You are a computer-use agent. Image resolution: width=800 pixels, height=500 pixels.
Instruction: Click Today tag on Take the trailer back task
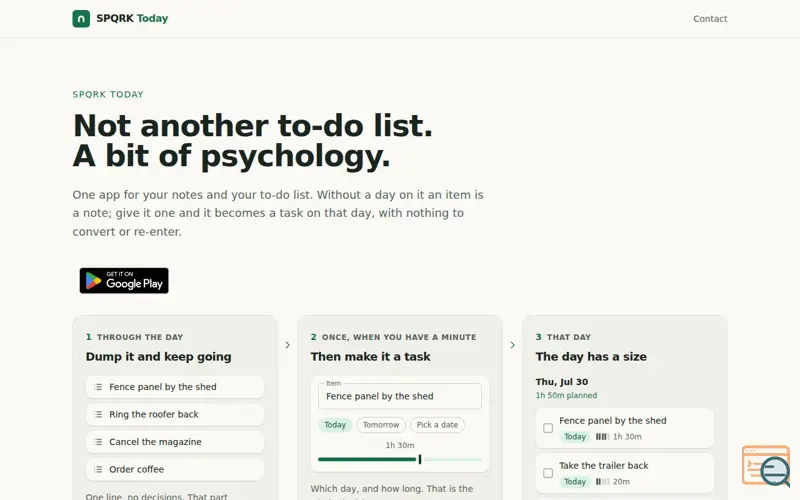575,482
